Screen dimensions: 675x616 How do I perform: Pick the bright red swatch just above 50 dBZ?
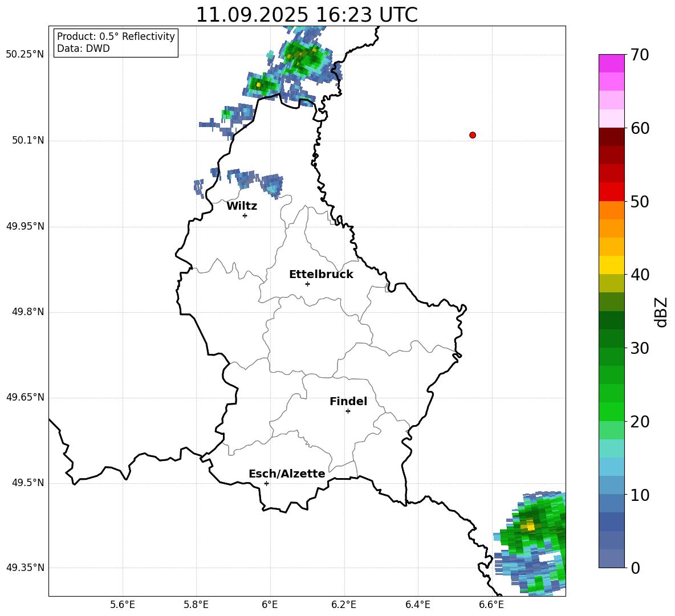[x=612, y=192]
